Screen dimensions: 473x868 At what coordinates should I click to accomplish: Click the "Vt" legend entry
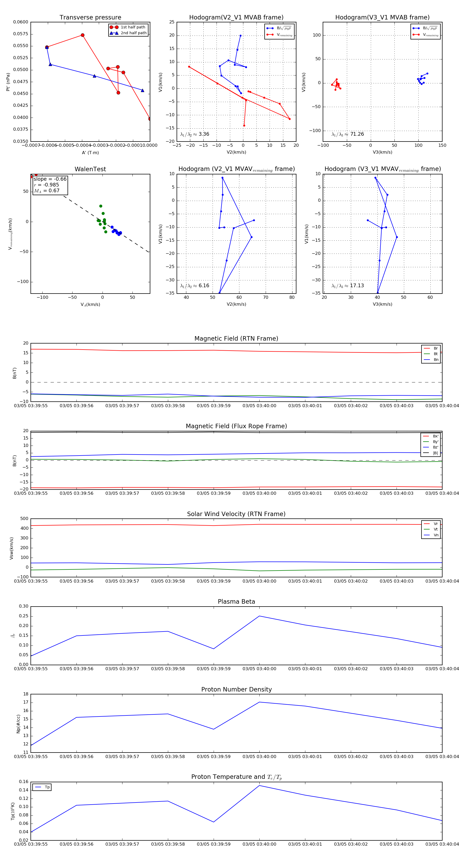(x=431, y=529)
